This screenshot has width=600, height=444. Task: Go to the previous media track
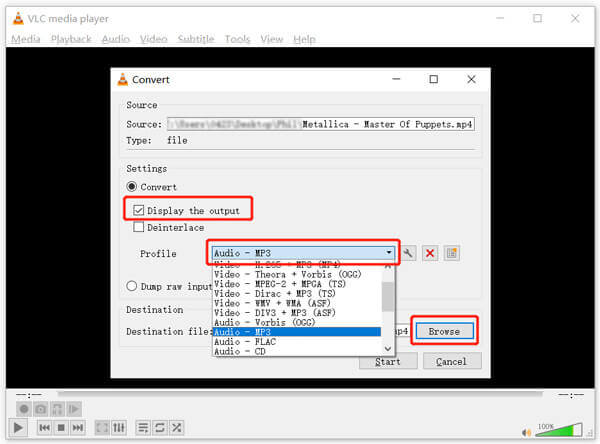coord(44,427)
